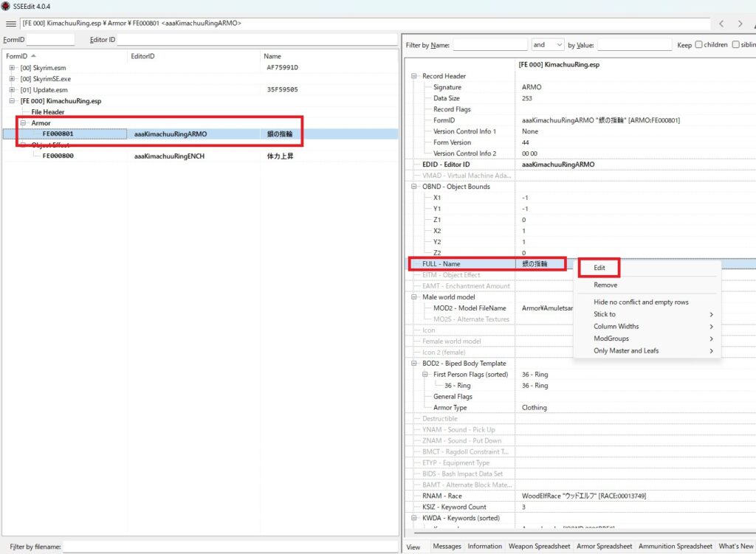
Task: Click the back navigation arrow
Action: [722, 24]
